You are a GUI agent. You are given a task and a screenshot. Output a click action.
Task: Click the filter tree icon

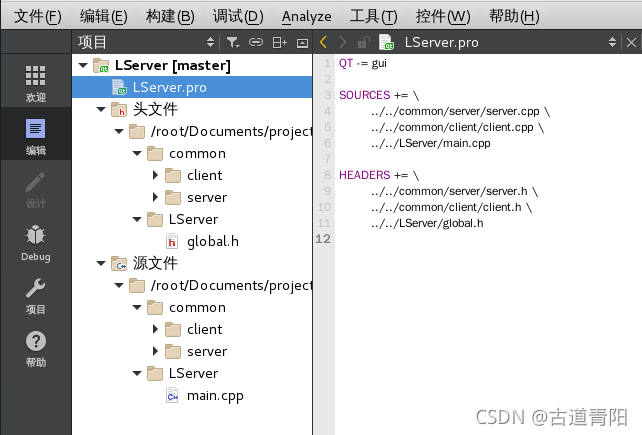(x=233, y=42)
